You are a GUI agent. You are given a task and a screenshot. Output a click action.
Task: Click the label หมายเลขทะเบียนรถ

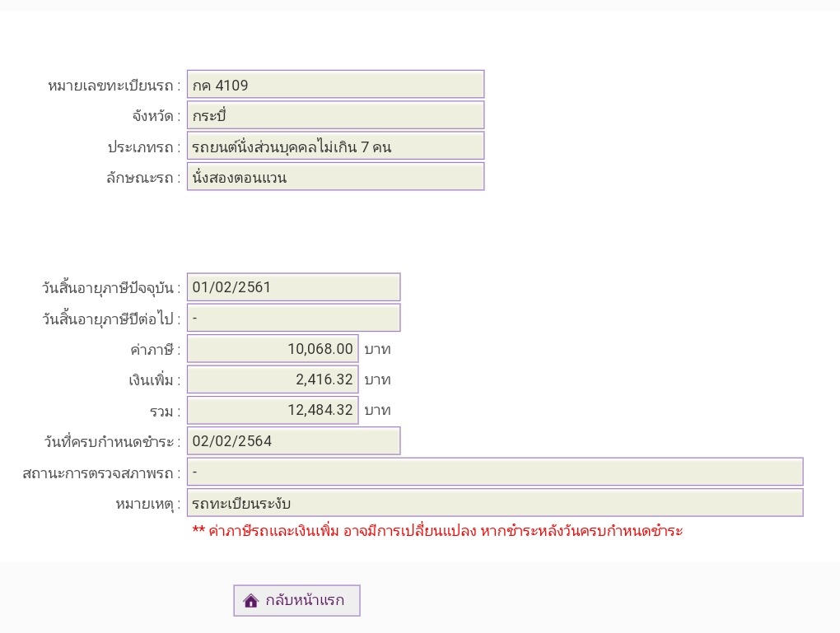coord(114,86)
